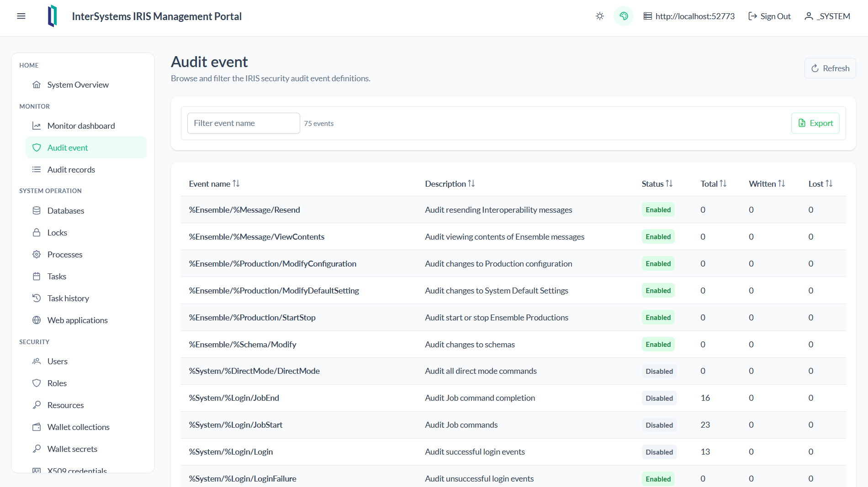Open Wallet secrets in sidebar
Image resolution: width=868 pixels, height=487 pixels.
[x=86, y=449]
